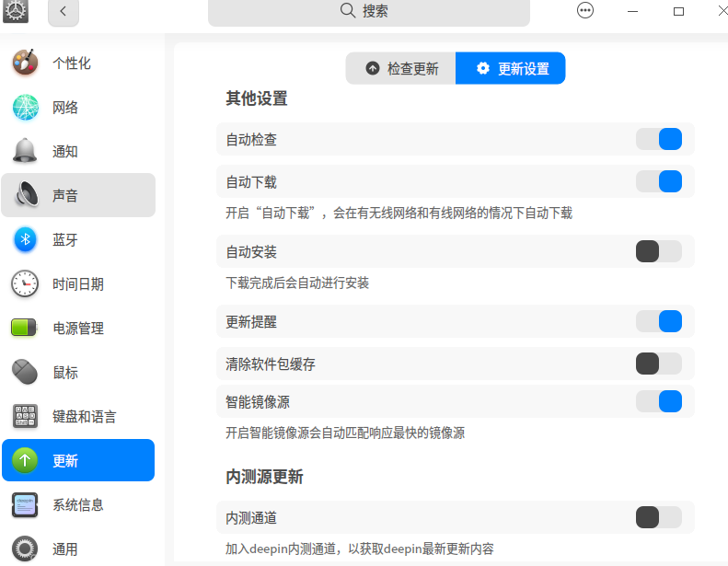Open the Personalization (个性化) paint palette icon
This screenshot has width=728, height=566.
(25, 63)
